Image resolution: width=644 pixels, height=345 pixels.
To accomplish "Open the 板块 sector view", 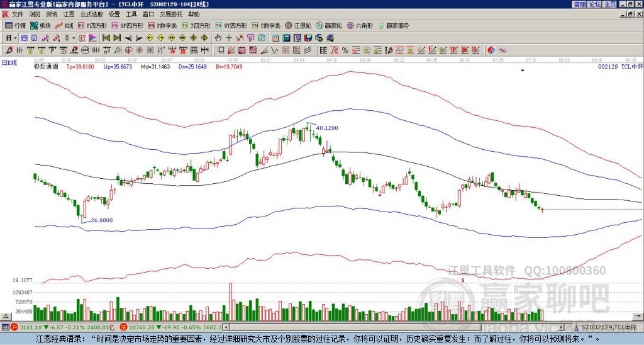I will click(x=40, y=25).
